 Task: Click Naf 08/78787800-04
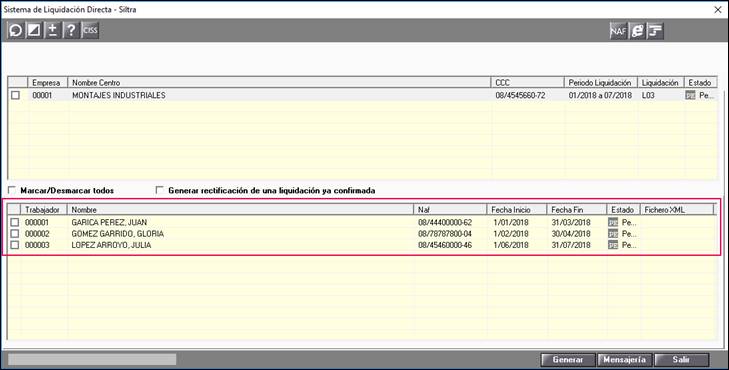[445, 233]
